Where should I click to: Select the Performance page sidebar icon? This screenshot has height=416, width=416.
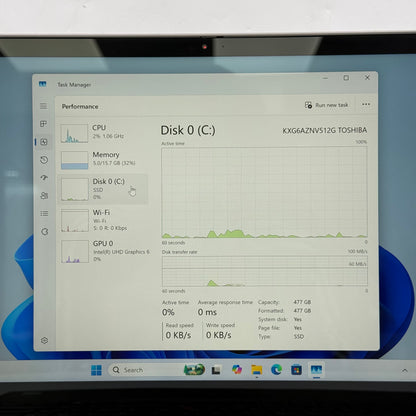(44, 142)
